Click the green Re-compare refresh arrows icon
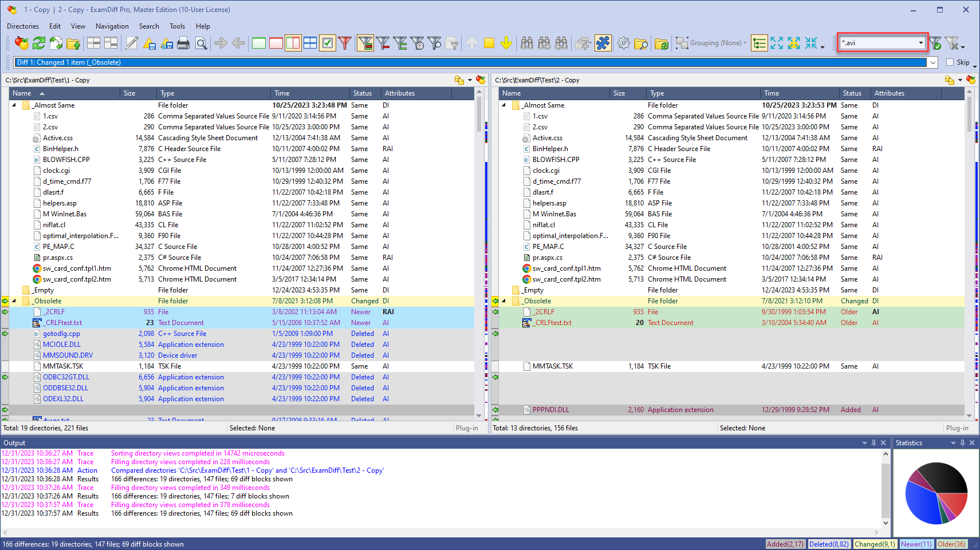980x550 pixels. [39, 43]
